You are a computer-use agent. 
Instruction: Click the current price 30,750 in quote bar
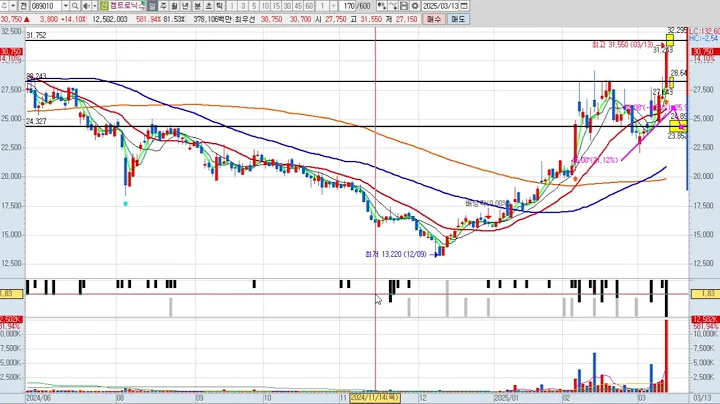click(x=11, y=19)
